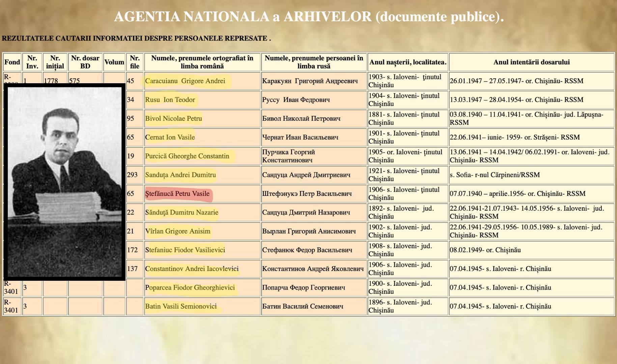Click Russian name Сандуца Дмитрий Назарович

click(x=306, y=212)
